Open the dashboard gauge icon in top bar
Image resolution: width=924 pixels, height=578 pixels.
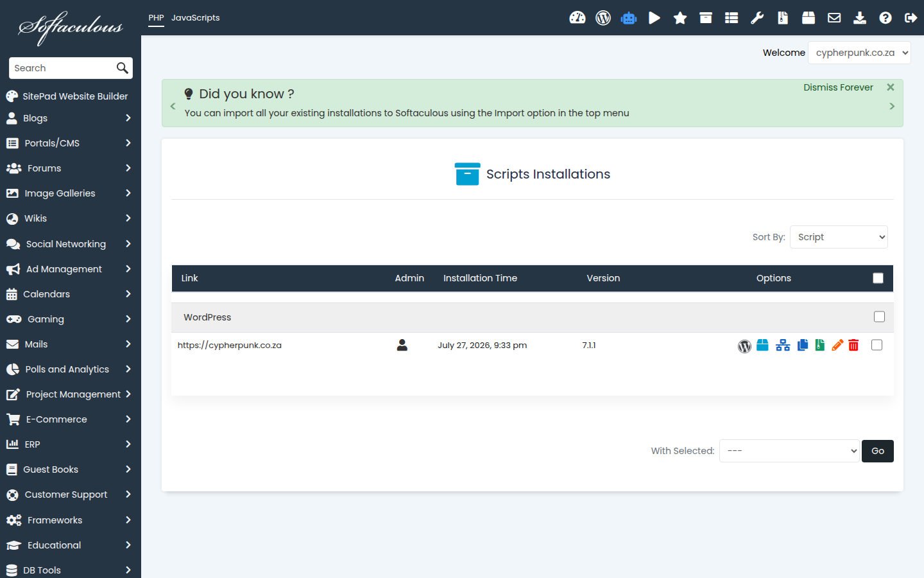point(577,18)
